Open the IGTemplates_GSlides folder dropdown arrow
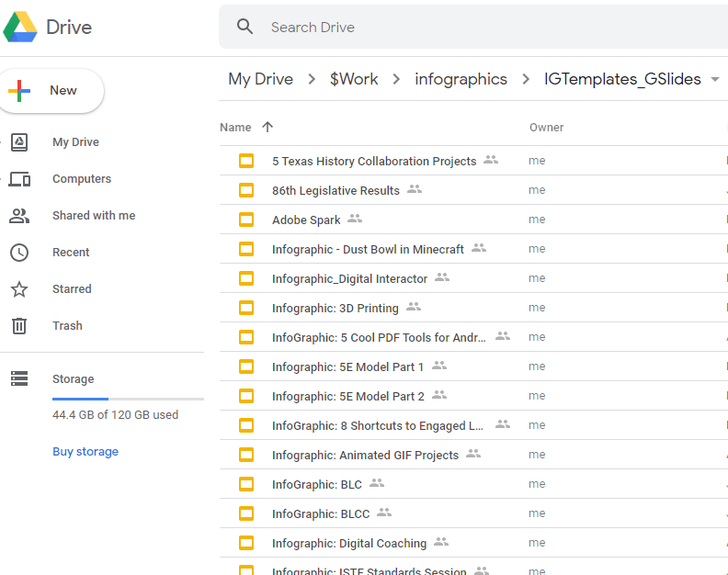The image size is (728, 575). click(715, 79)
